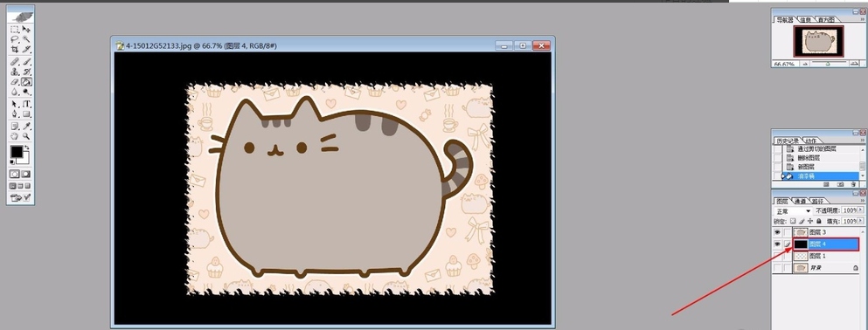
Task: Select Standard Screen mode
Action: pyautogui.click(x=13, y=186)
